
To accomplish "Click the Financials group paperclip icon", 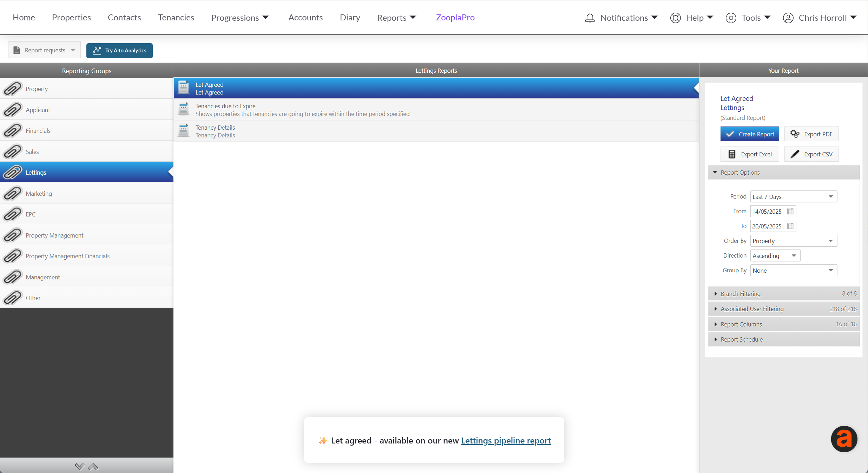I will click(13, 130).
